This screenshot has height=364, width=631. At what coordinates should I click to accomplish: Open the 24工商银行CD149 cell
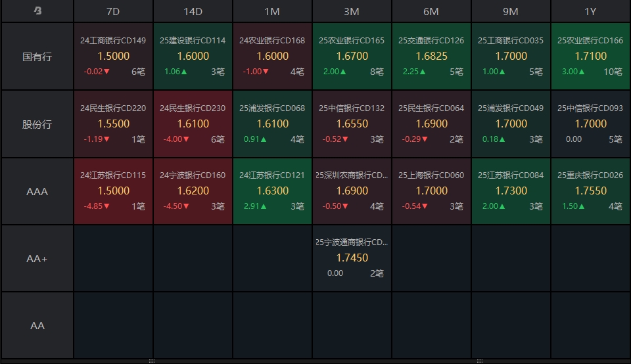[113, 57]
